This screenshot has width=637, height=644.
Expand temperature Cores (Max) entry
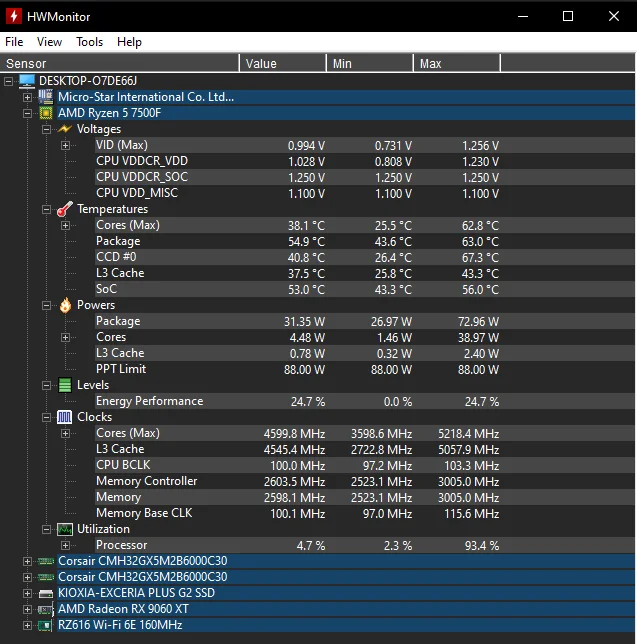[65, 225]
